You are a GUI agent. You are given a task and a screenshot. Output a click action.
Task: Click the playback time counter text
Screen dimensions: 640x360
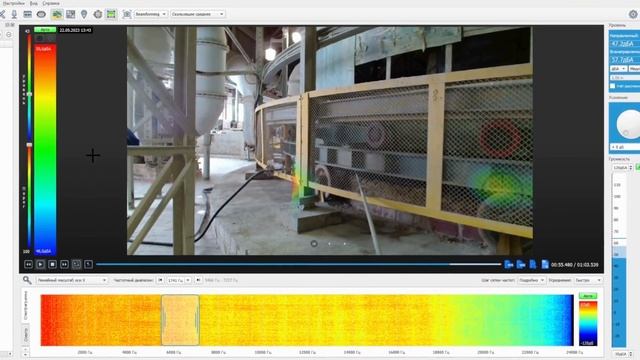click(575, 265)
